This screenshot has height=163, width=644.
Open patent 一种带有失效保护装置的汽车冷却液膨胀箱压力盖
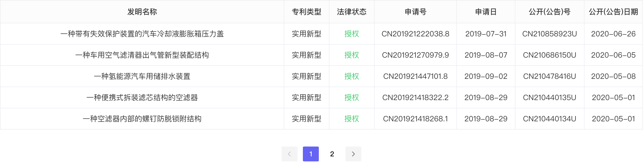(142, 34)
